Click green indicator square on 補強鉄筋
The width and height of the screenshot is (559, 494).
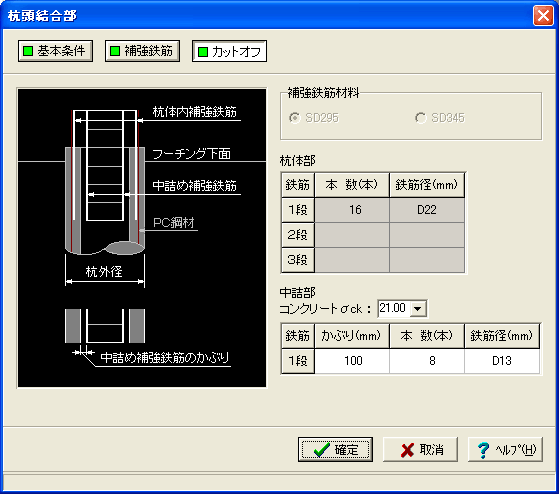pos(115,51)
